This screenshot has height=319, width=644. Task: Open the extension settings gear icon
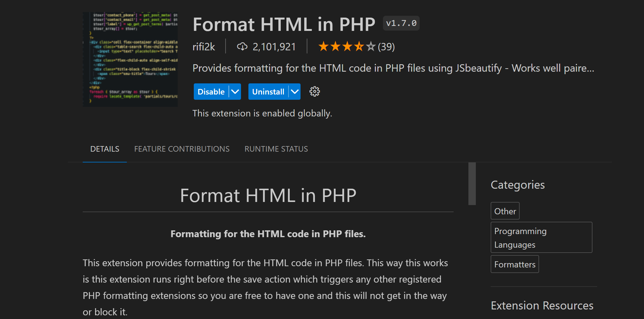[x=314, y=91]
